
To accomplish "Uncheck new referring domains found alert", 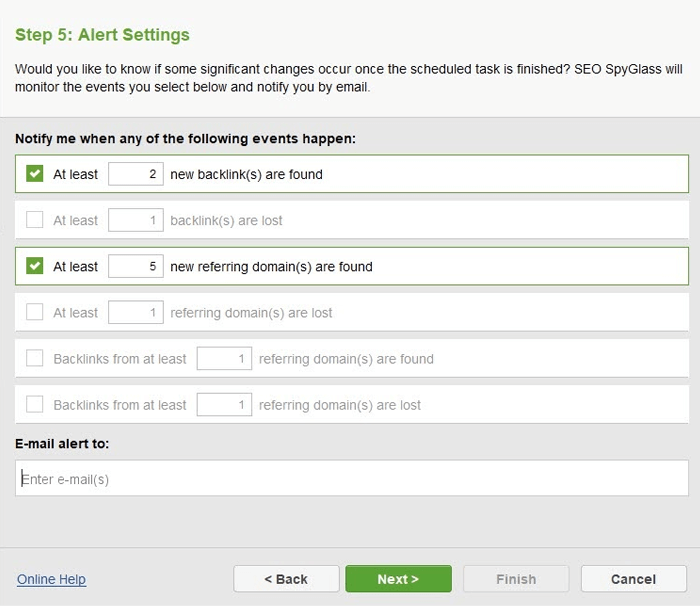I will pos(34,266).
